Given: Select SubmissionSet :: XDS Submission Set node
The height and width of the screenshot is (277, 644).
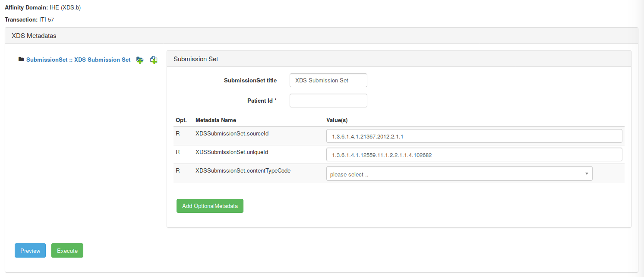Looking at the screenshot, I should [x=78, y=60].
